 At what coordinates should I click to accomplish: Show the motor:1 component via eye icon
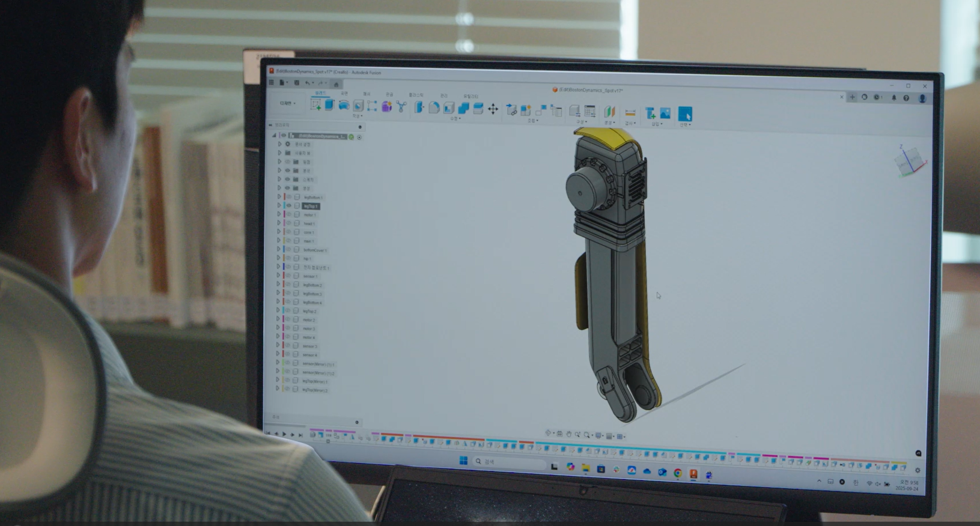pyautogui.click(x=289, y=214)
